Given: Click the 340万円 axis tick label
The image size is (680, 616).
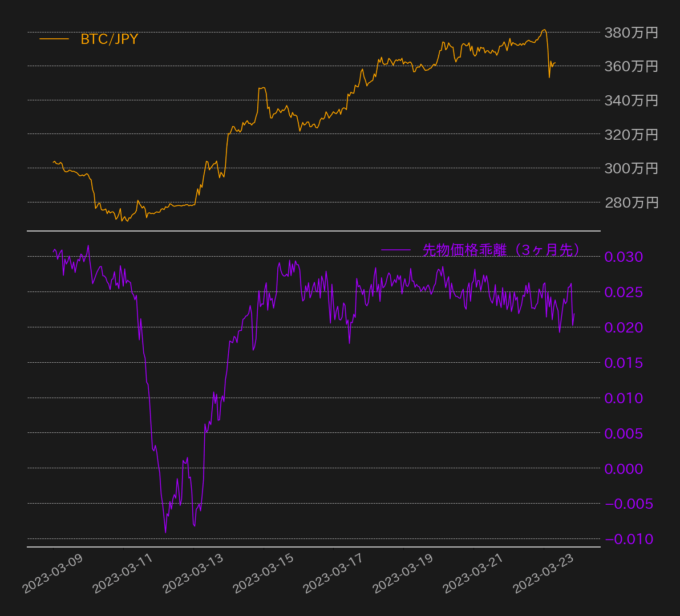Looking at the screenshot, I should click(631, 100).
